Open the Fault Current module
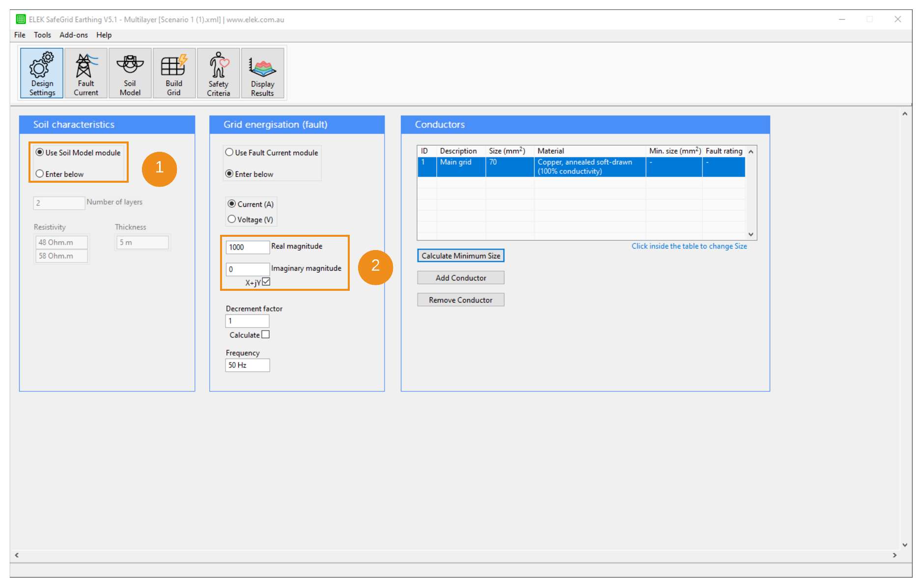 (x=86, y=73)
